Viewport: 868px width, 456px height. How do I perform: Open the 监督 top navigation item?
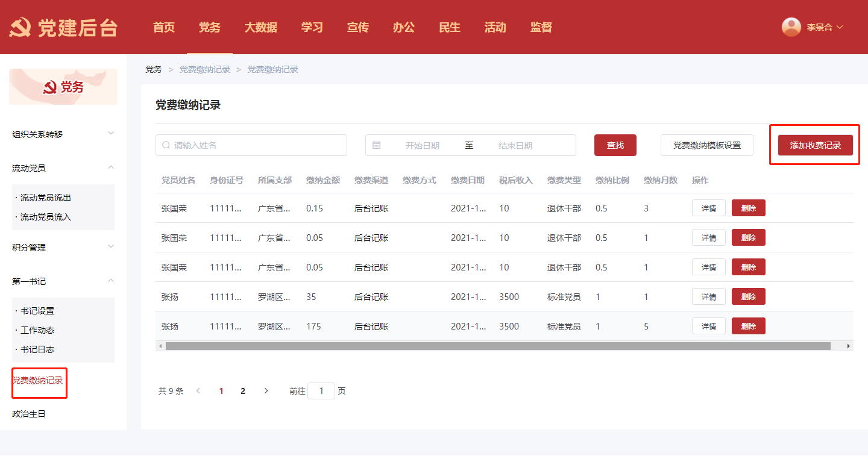[x=541, y=27]
